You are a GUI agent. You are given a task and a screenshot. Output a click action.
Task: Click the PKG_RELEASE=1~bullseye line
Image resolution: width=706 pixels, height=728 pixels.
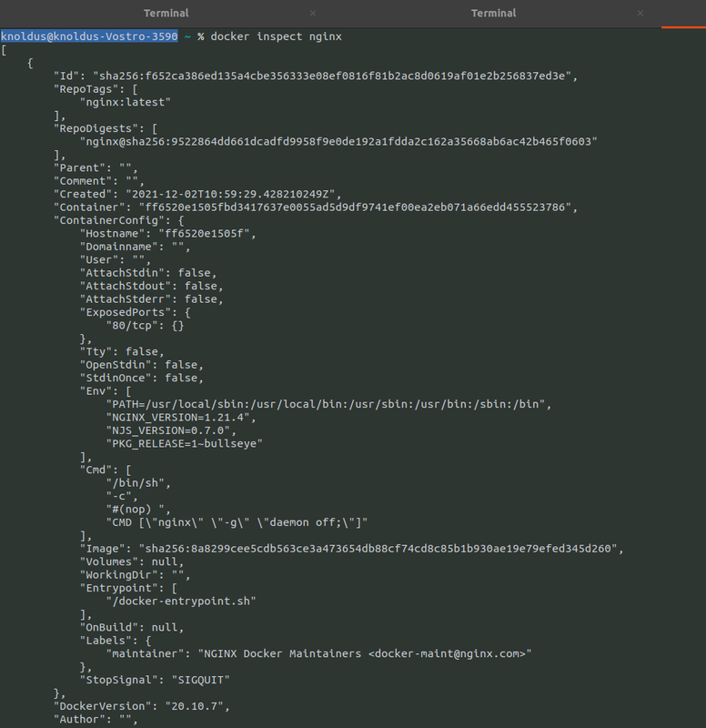click(185, 444)
